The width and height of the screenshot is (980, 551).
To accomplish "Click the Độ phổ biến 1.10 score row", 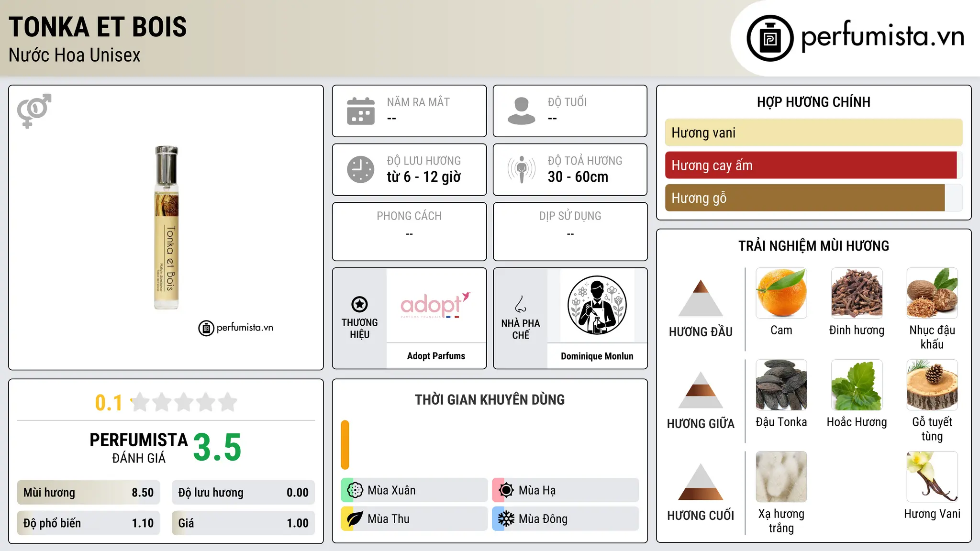I will pos(89,523).
